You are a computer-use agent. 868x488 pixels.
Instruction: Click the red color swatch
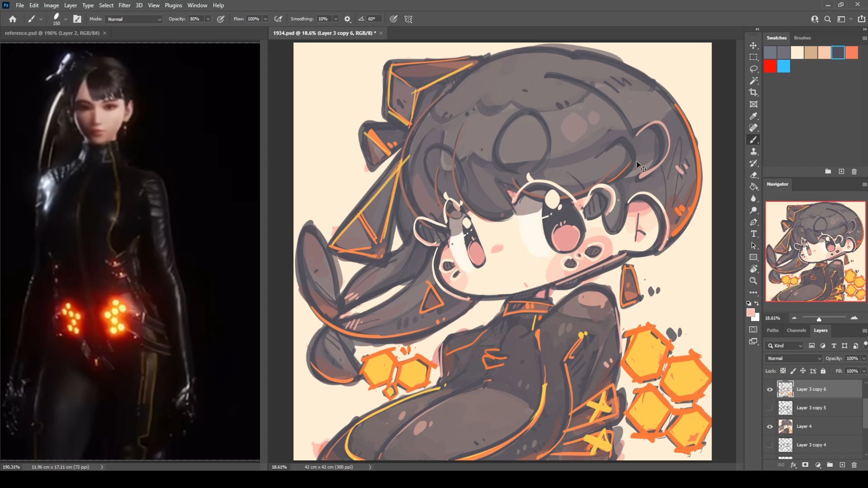(x=770, y=66)
